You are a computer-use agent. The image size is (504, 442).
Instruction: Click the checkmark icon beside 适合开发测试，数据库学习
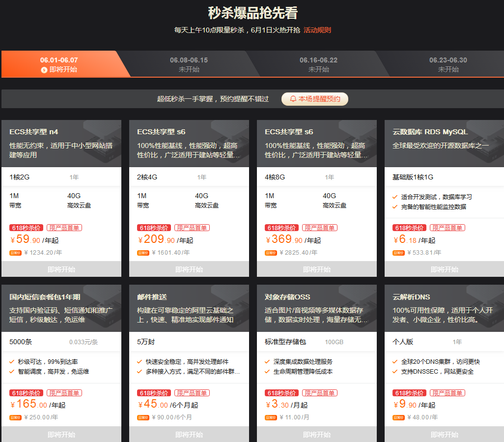pyautogui.click(x=395, y=197)
